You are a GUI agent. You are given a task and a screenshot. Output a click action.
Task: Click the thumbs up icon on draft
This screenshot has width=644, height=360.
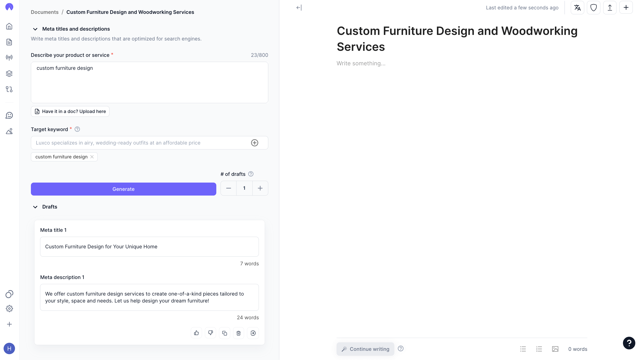point(196,333)
